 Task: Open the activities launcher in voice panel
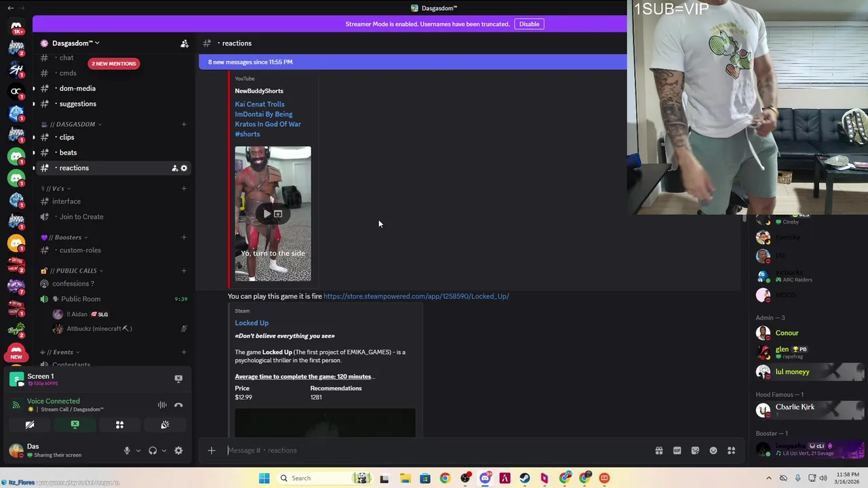pyautogui.click(x=120, y=425)
